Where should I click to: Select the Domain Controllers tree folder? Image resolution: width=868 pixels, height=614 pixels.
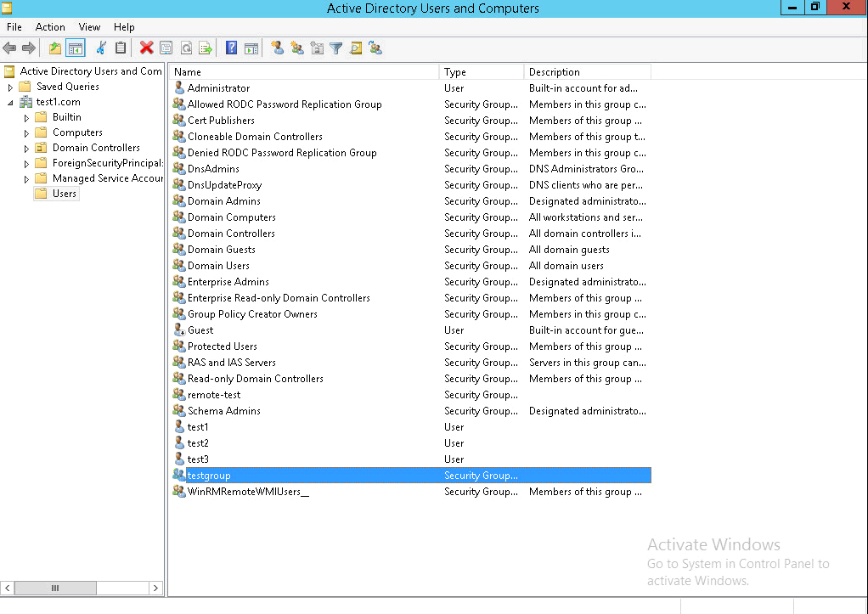click(96, 148)
